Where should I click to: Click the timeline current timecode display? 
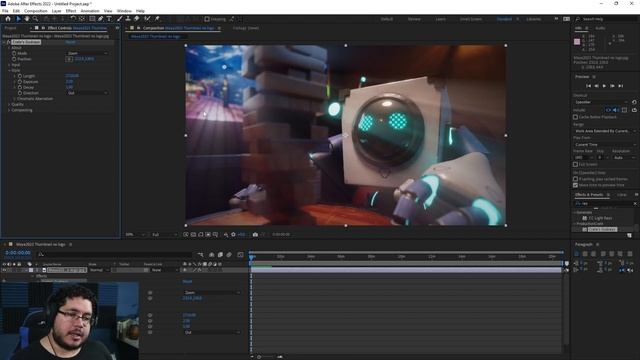point(18,253)
